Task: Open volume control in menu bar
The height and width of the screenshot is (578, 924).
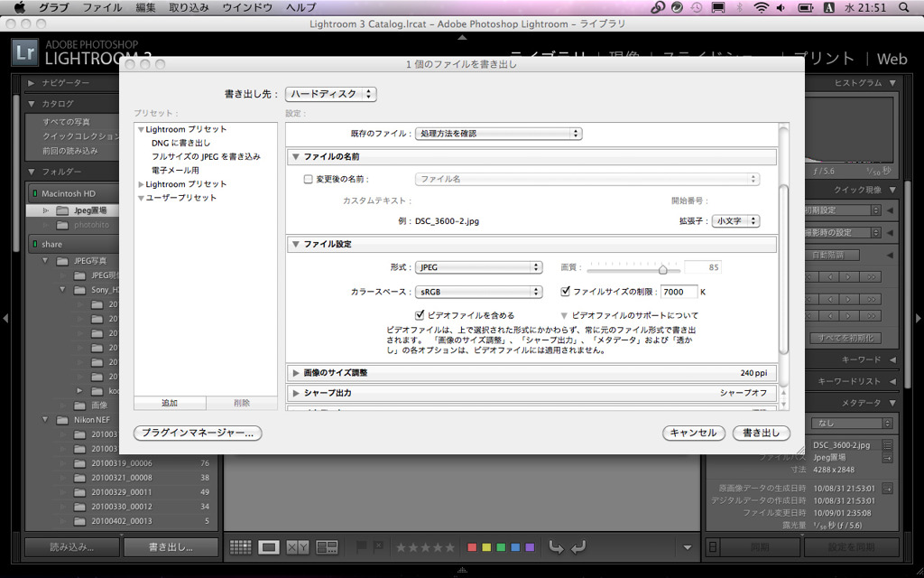Action: point(781,7)
